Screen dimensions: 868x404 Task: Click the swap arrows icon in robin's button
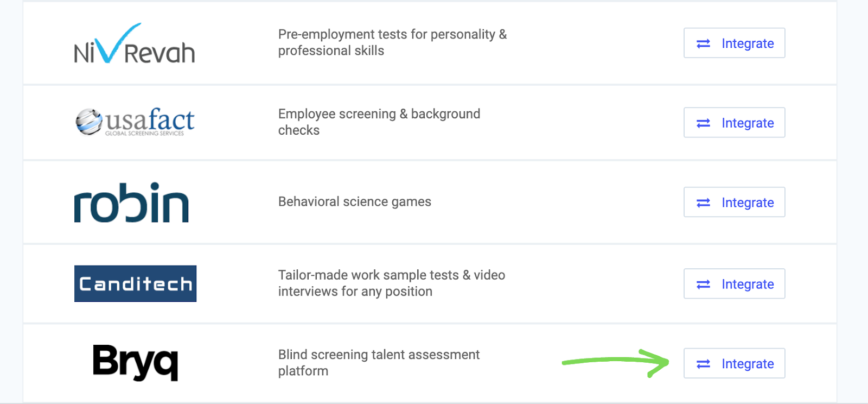703,203
